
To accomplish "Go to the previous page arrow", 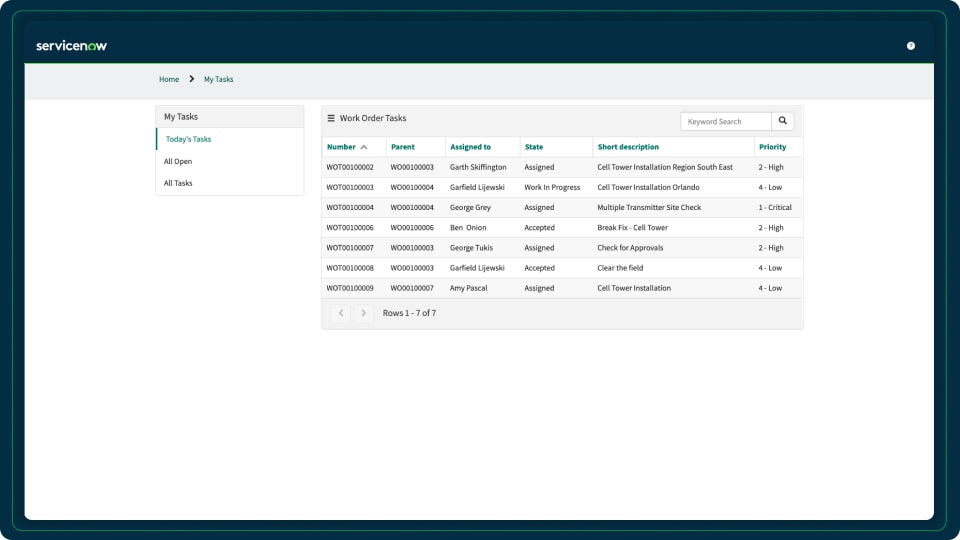I will point(341,313).
